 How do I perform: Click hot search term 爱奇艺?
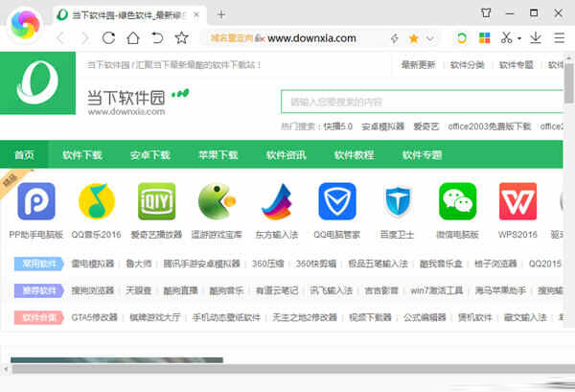click(x=426, y=127)
